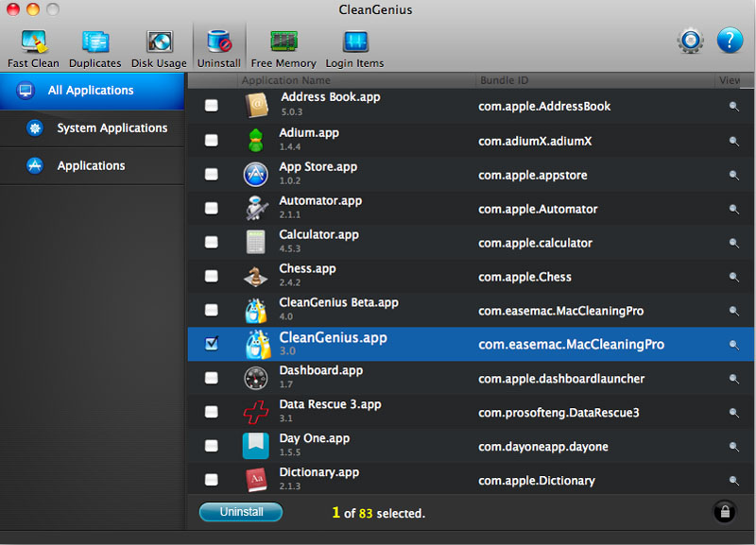
Task: Click the Chess knight icon
Action: (x=256, y=276)
